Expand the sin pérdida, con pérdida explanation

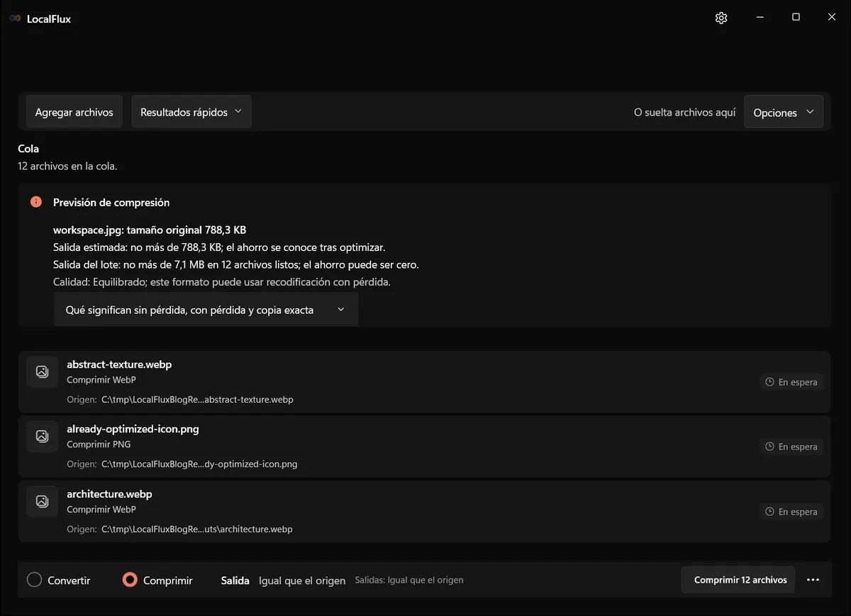point(206,310)
